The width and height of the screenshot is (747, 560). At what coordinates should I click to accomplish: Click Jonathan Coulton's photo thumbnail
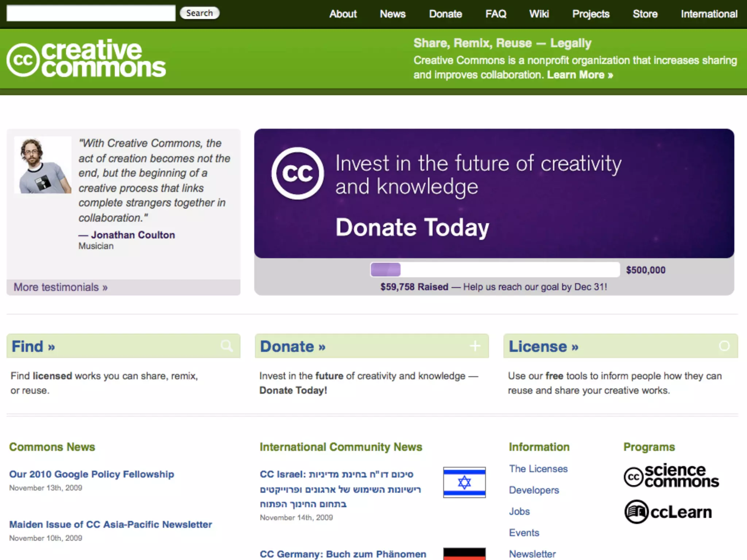(43, 165)
